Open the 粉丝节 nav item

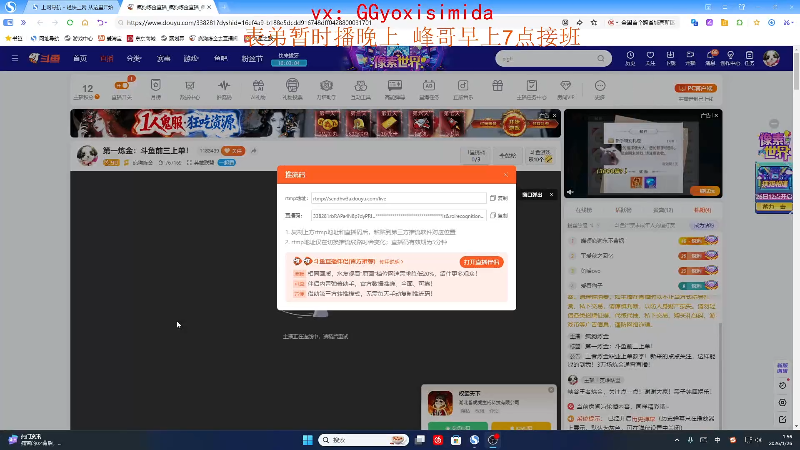pos(252,59)
